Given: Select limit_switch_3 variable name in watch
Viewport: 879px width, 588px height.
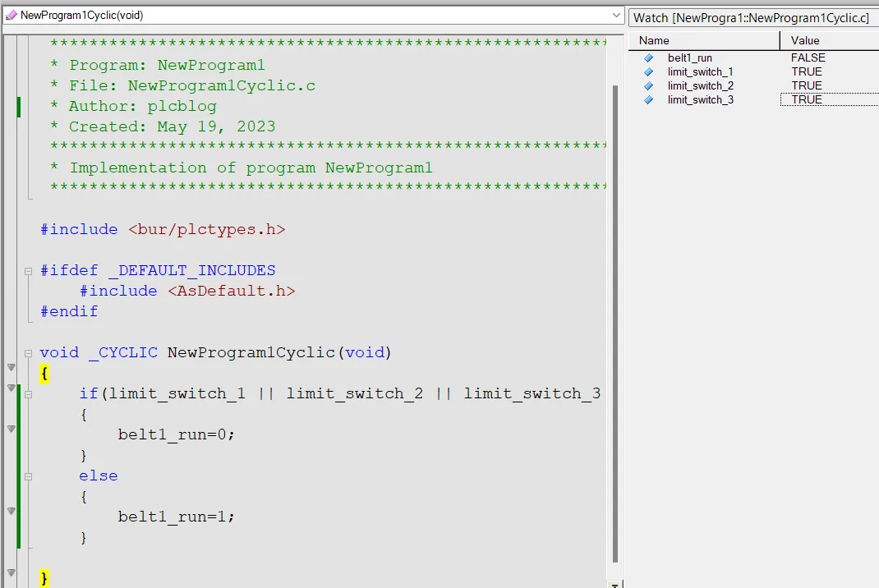Looking at the screenshot, I should 700,99.
